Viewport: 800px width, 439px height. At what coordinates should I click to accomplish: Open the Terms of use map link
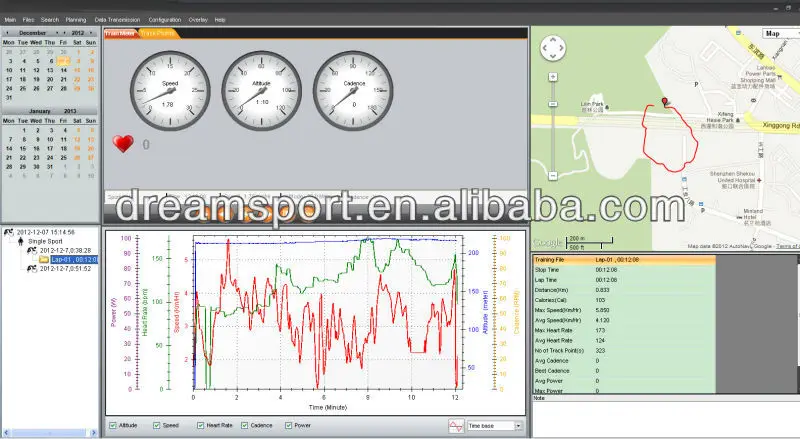coord(787,247)
